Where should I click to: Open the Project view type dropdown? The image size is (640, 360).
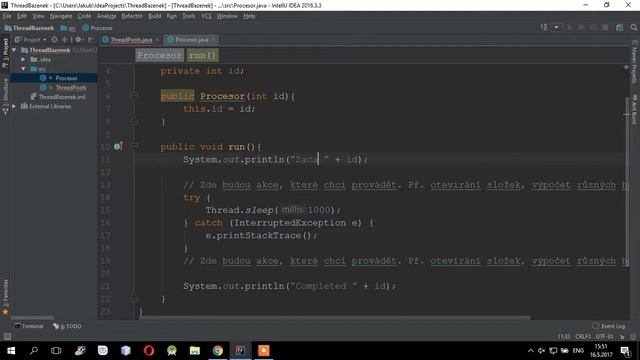(31, 40)
